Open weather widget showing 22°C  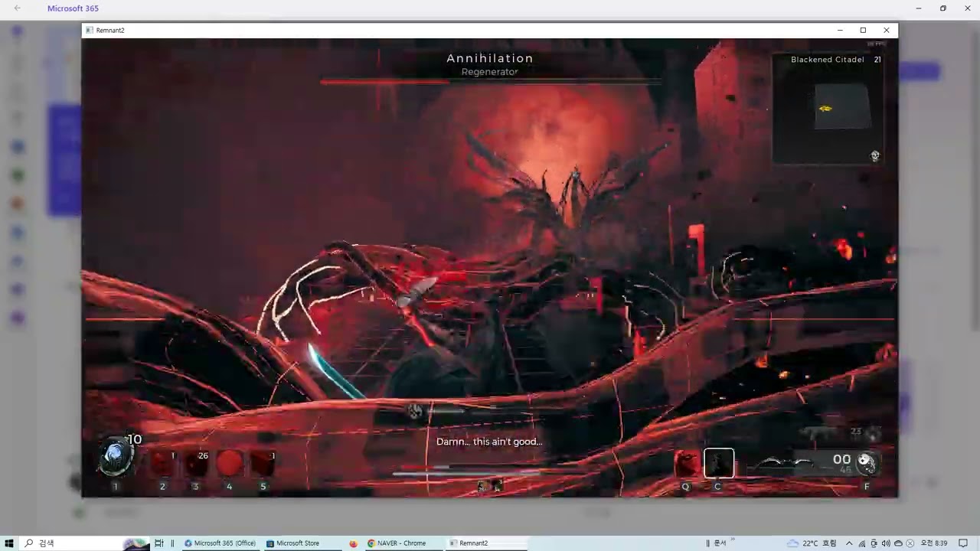point(811,543)
